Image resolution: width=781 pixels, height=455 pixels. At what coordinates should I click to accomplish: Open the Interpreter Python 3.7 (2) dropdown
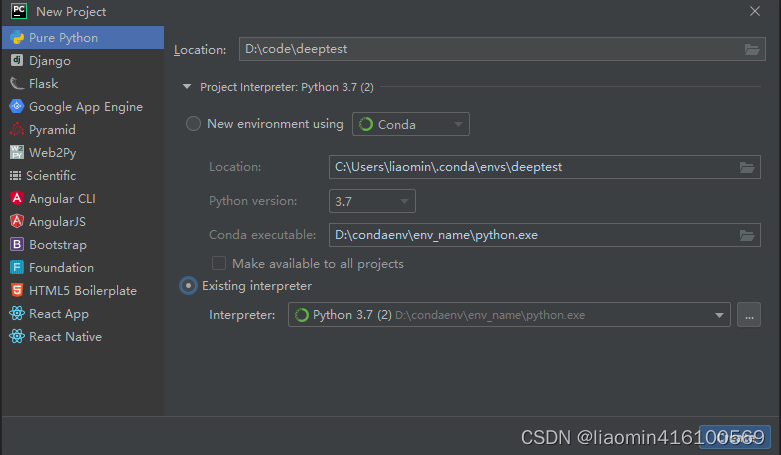point(509,315)
